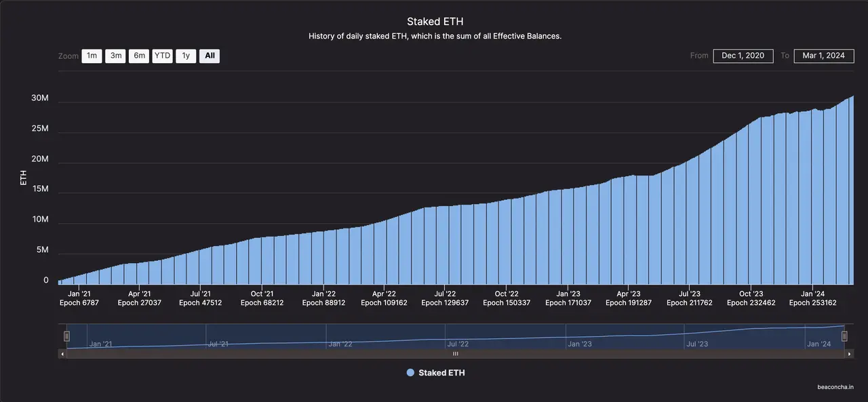Click the chart bar above Oct '23
The image size is (868, 402).
coord(751,203)
